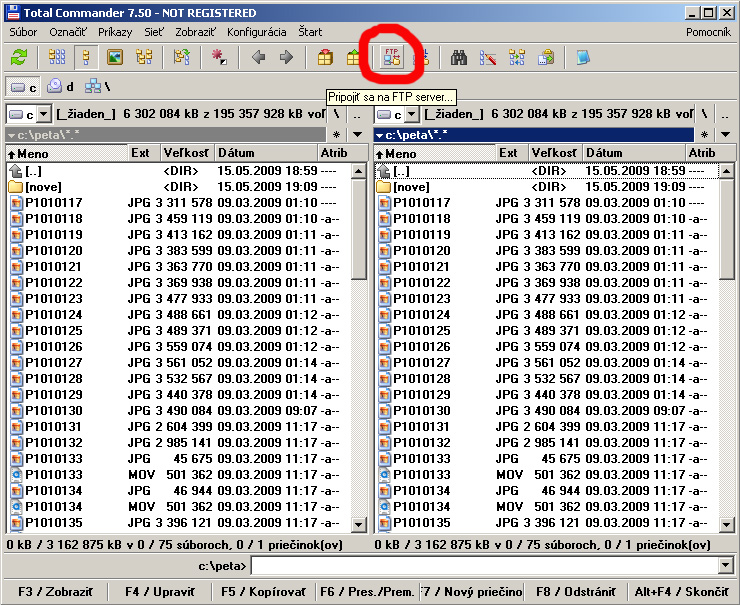The height and width of the screenshot is (605, 740).
Task: Select drive d CD button
Action: (60, 87)
